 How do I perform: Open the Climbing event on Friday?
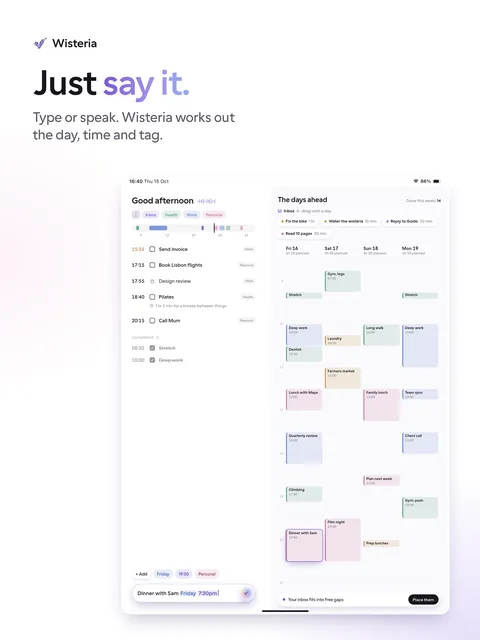pos(304,494)
